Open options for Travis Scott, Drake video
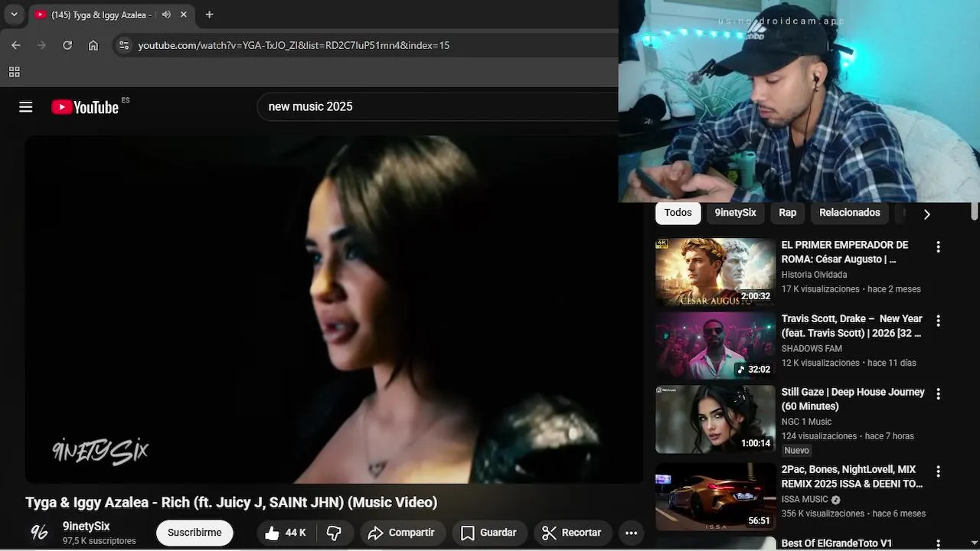The image size is (980, 551). (x=938, y=321)
